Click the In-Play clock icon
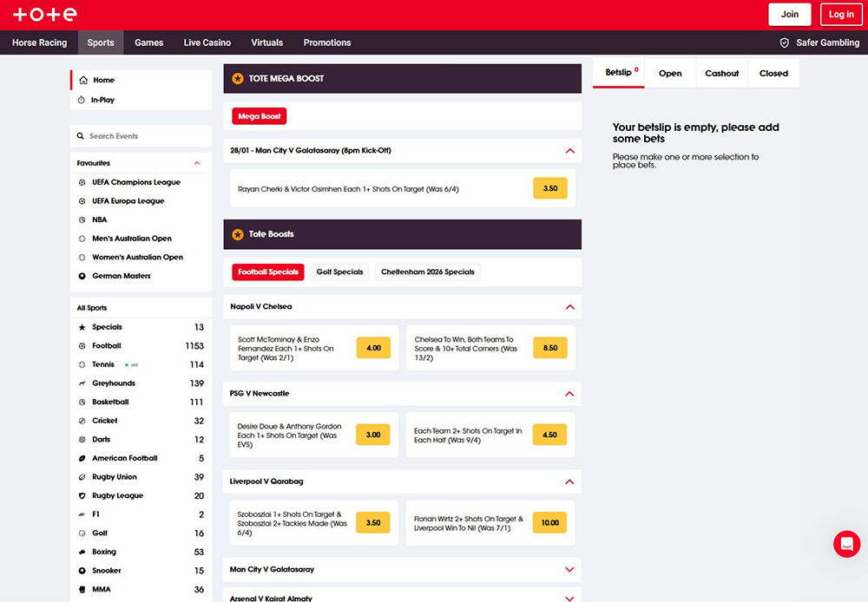This screenshot has height=602, width=868. (x=82, y=100)
